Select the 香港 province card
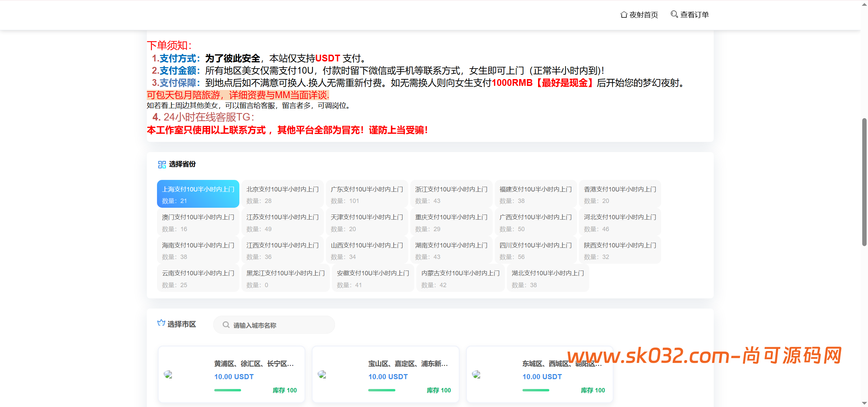The height and width of the screenshot is (407, 868). [619, 194]
